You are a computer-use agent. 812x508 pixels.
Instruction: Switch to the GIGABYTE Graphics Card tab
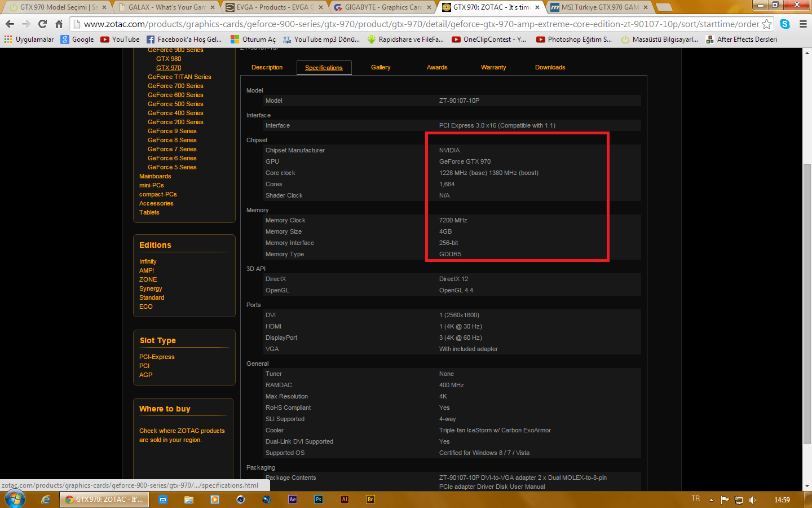click(383, 7)
